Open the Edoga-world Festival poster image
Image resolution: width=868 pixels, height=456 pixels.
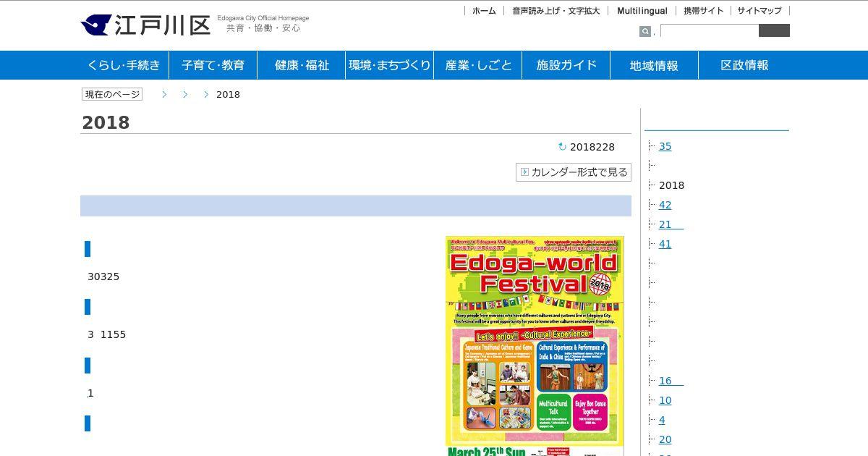click(535, 346)
